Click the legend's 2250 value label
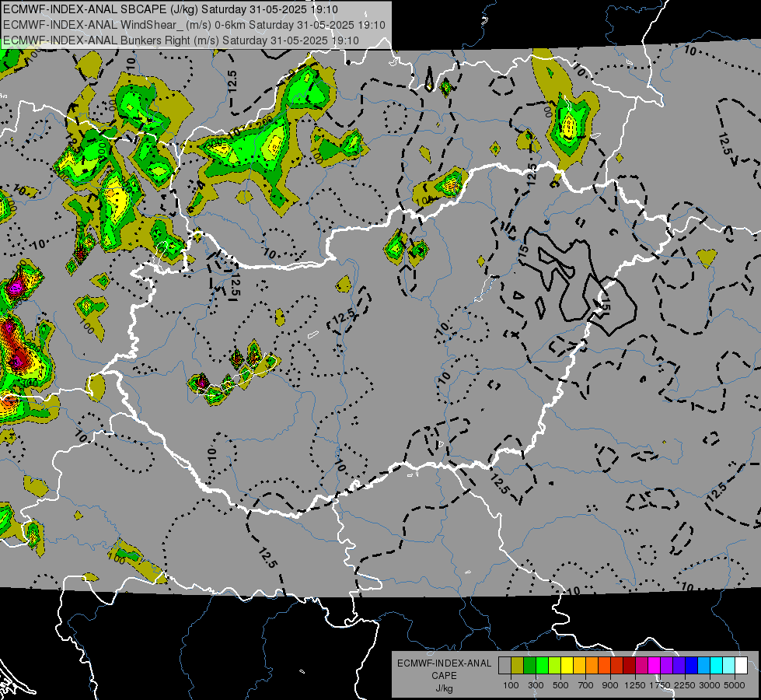The width and height of the screenshot is (761, 700). [684, 685]
